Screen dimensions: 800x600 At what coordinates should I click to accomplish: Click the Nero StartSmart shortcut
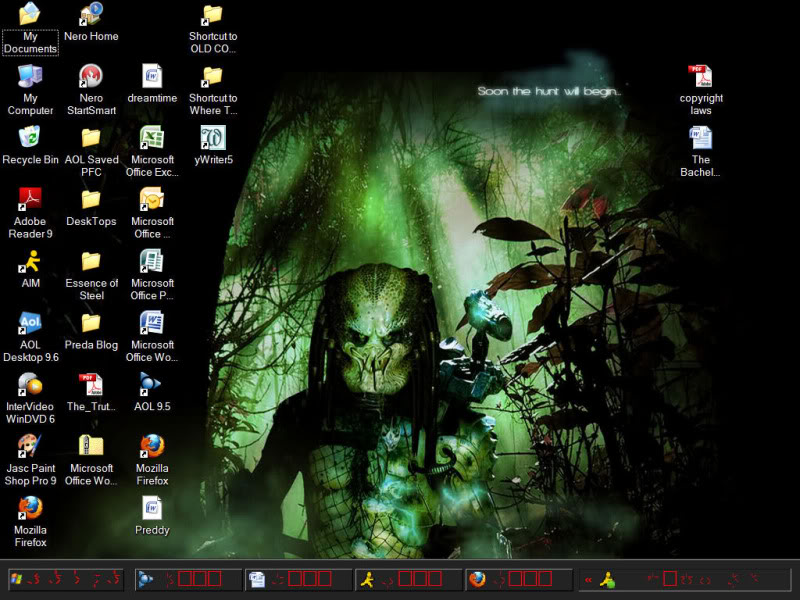click(x=91, y=90)
